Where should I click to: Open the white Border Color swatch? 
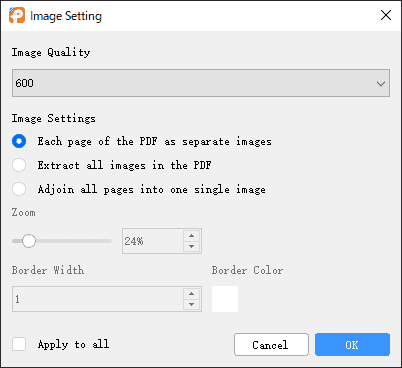click(225, 299)
